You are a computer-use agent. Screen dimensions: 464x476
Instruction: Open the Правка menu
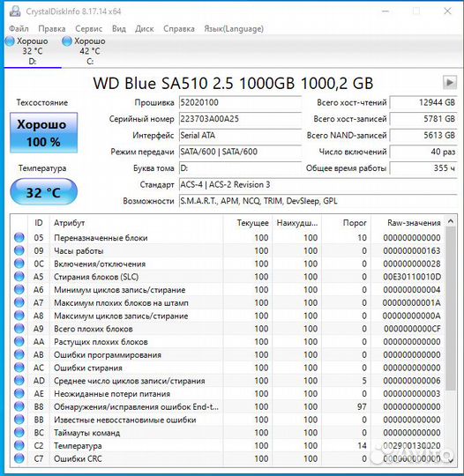52,28
